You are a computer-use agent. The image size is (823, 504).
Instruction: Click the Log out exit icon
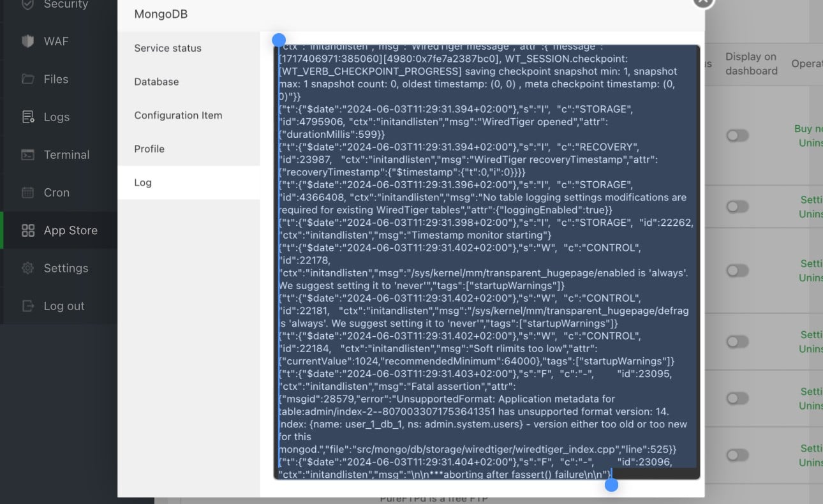point(27,306)
